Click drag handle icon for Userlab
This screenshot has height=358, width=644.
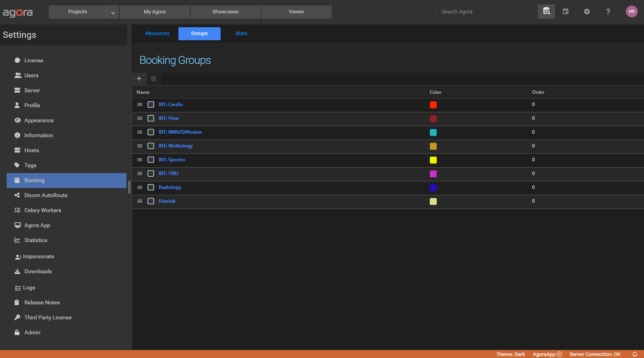click(x=140, y=201)
